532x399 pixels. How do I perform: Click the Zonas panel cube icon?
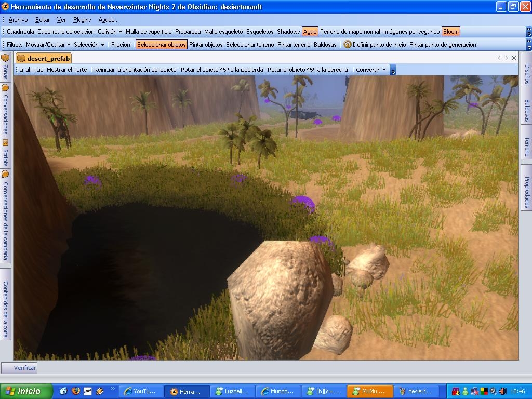point(5,58)
